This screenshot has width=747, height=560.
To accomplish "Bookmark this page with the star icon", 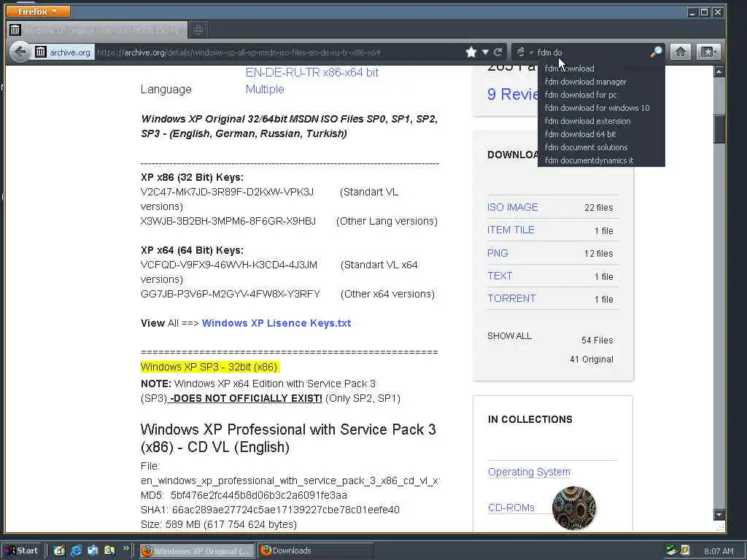I will (471, 52).
